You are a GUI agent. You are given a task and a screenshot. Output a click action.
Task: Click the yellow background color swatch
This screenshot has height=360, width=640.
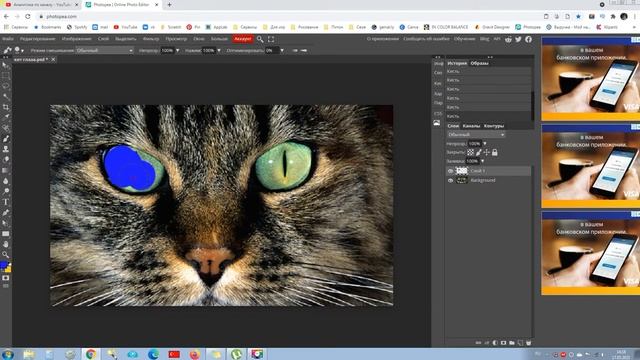[x=9, y=270]
